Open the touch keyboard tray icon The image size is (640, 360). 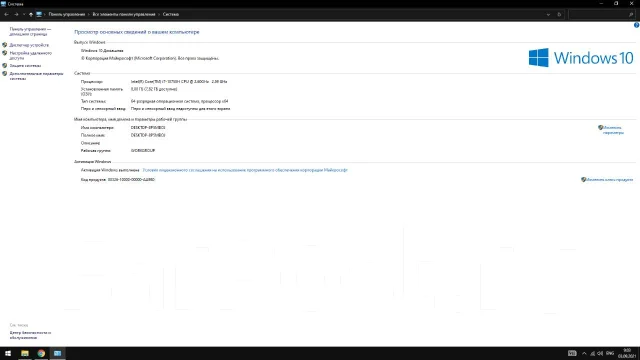click(572, 353)
